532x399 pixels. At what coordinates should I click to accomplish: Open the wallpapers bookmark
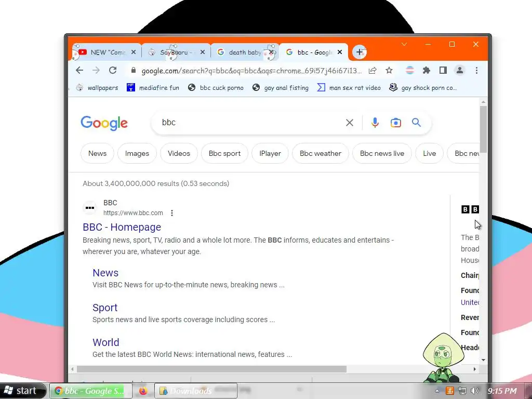click(97, 87)
